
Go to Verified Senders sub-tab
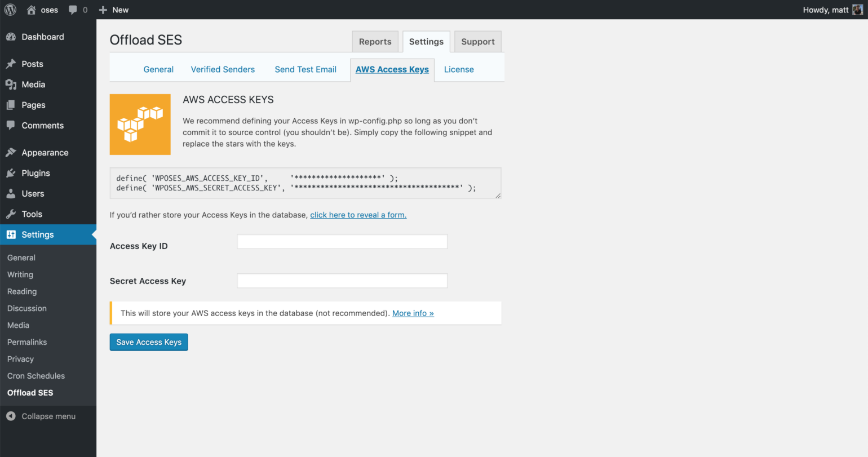(x=223, y=69)
